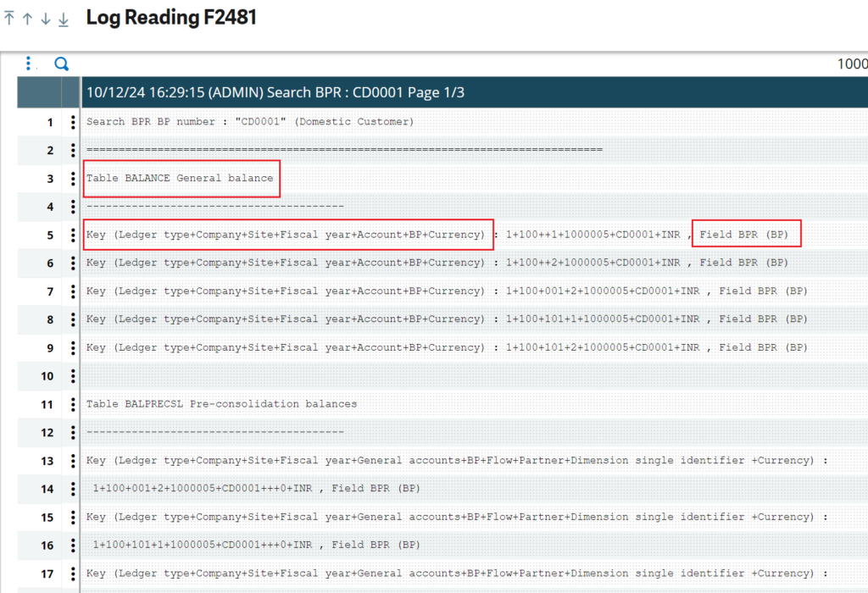Screen dimensions: 868x593
Task: Open row 16 actions menu dots
Action: [x=73, y=545]
